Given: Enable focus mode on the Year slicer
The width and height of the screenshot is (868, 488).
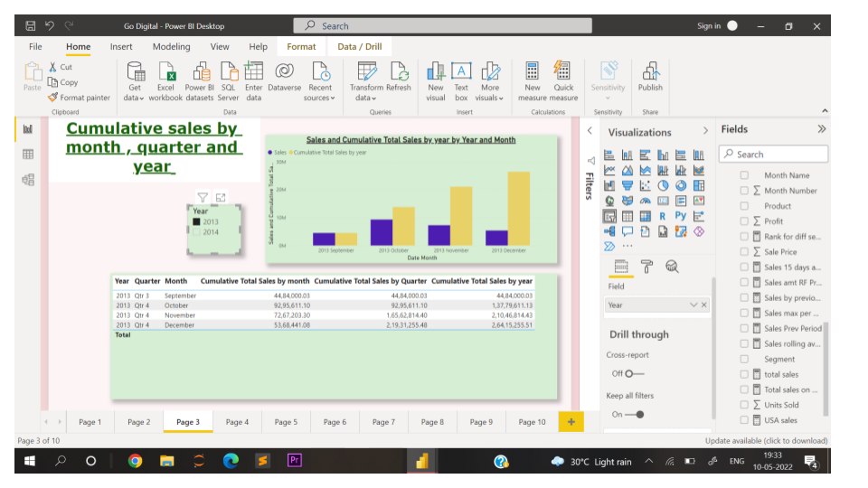Looking at the screenshot, I should click(221, 197).
